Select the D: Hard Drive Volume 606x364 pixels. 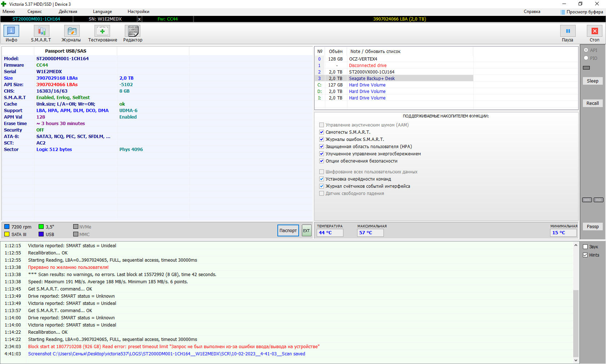point(394,92)
